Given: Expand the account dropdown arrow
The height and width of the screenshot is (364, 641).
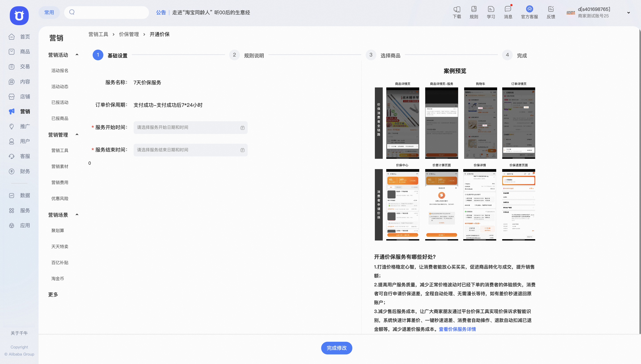Looking at the screenshot, I should 629,12.
